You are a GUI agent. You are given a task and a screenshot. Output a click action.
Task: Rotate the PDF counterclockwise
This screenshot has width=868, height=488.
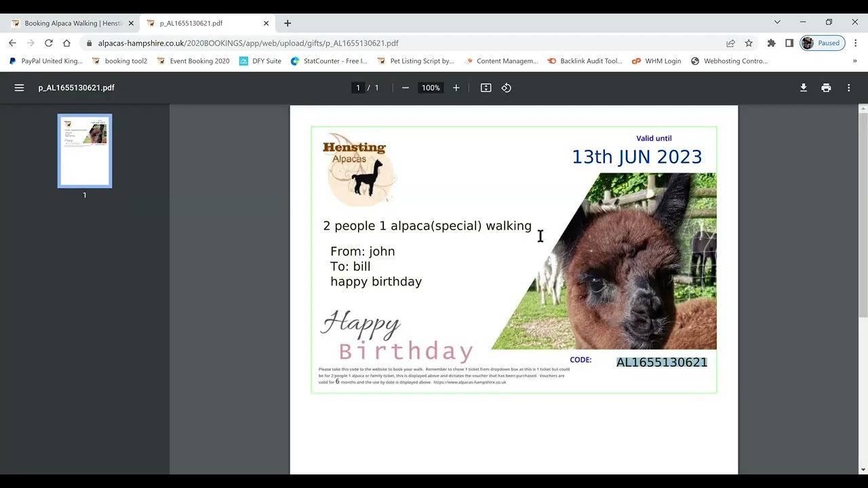coord(507,87)
